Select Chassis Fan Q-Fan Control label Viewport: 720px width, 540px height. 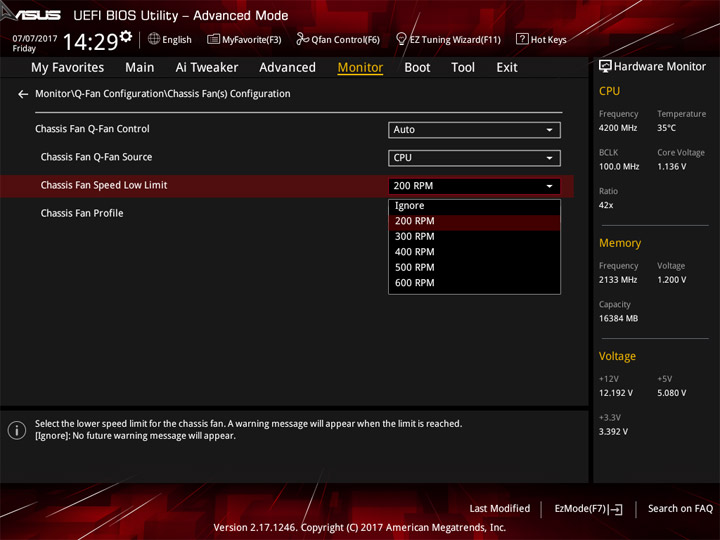tap(92, 129)
